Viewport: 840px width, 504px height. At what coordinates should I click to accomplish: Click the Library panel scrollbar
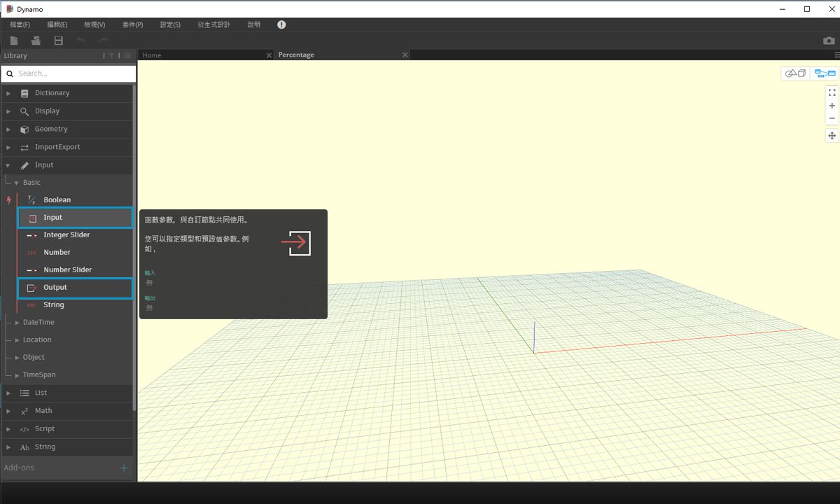[x=134, y=247]
